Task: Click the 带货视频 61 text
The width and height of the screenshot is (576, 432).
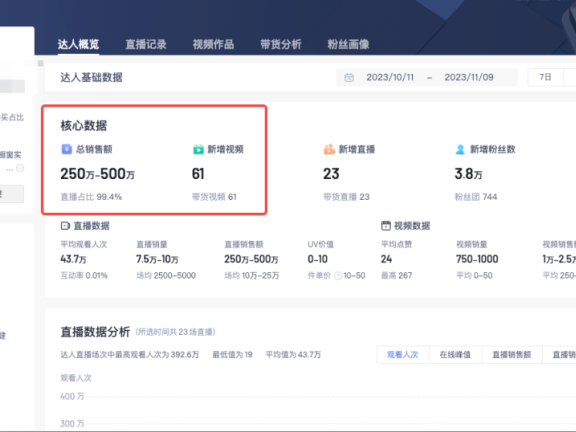Action: (x=214, y=197)
